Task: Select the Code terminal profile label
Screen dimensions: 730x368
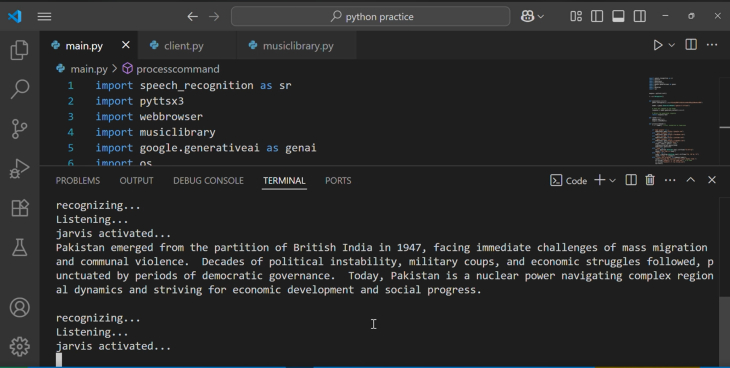Action: click(x=576, y=181)
